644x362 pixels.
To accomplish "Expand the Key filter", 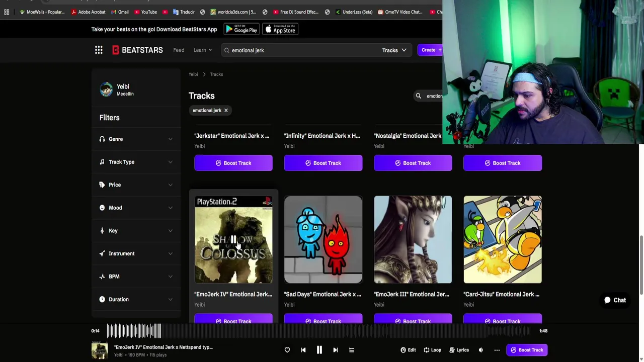I will 136,231.
